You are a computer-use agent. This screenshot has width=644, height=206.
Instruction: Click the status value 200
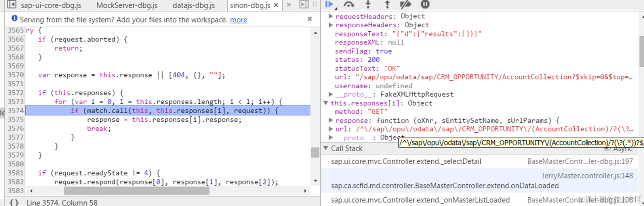373,60
